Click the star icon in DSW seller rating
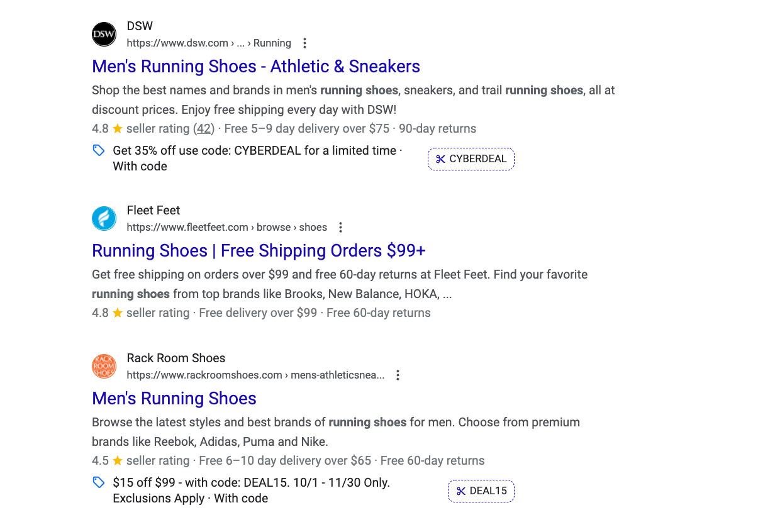 point(118,129)
